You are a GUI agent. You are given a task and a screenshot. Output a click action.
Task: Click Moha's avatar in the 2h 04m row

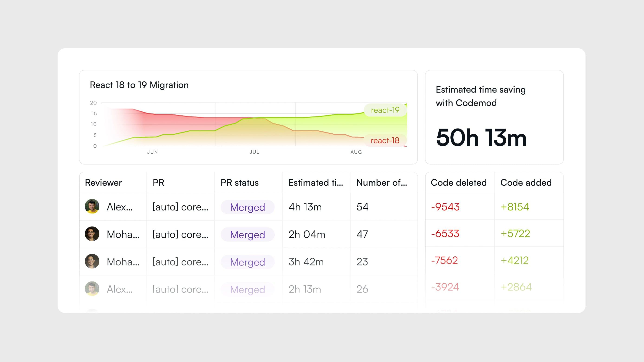[x=92, y=234]
